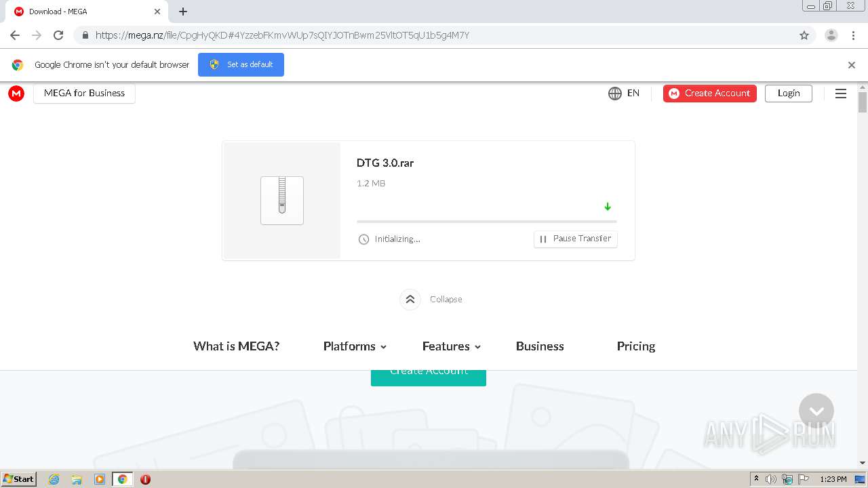Set Chrome as default browser
Screen dimensions: 868x488
(241, 64)
